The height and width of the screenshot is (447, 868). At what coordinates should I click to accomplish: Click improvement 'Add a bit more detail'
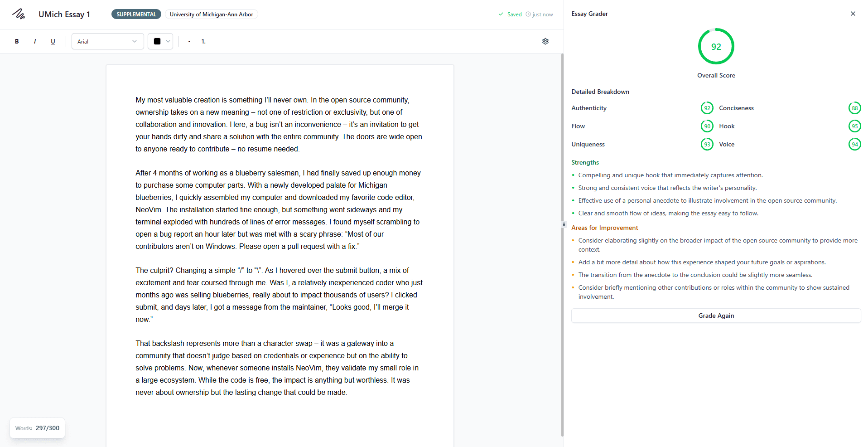(702, 262)
